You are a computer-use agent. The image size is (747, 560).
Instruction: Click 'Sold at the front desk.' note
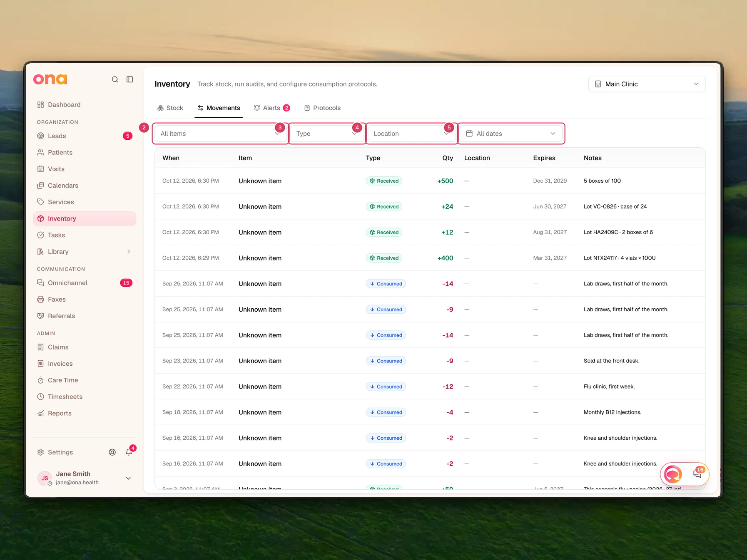click(611, 361)
